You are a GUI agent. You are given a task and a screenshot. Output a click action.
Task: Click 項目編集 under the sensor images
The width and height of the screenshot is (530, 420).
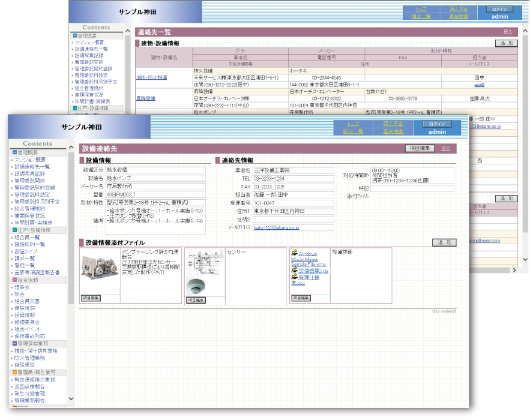point(196,300)
